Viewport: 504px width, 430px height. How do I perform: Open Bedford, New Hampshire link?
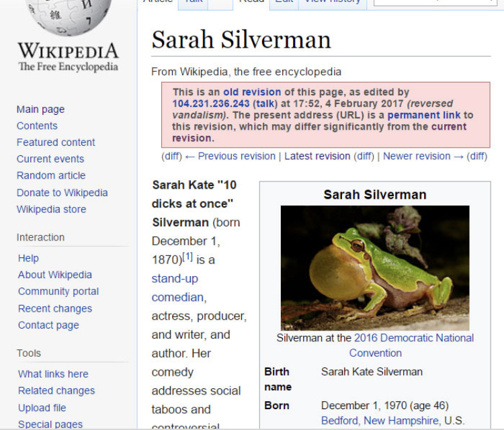click(x=381, y=421)
